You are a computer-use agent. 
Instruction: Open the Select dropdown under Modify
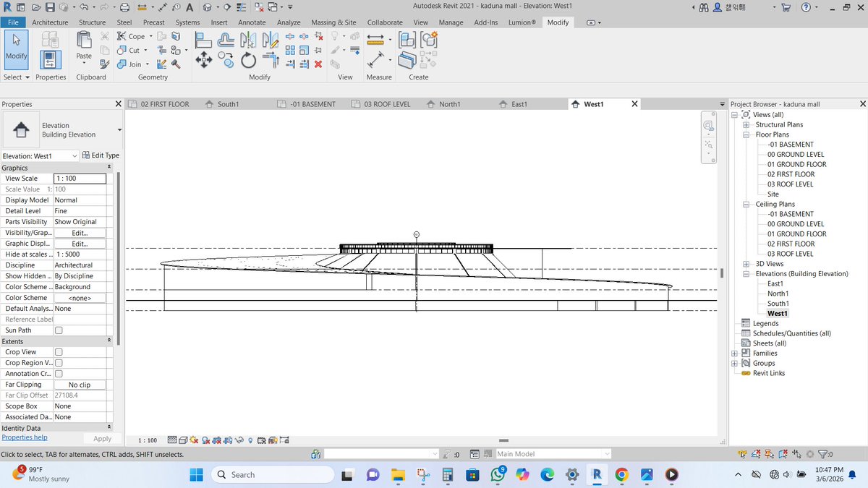(17, 77)
